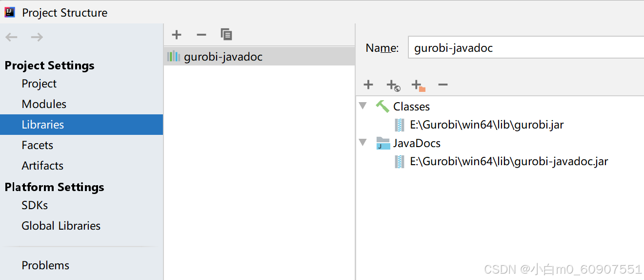
Task: Open the Facets settings page
Action: coord(37,145)
